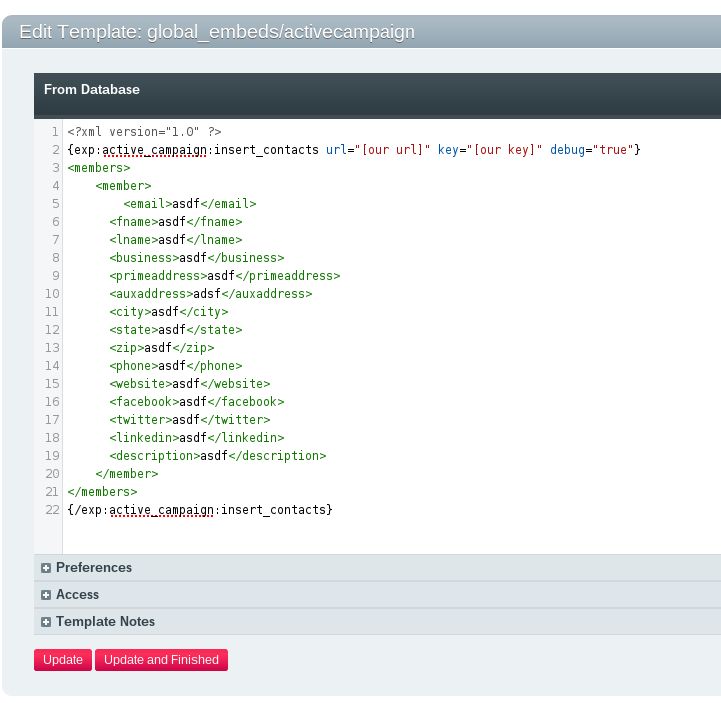
Task: Click the twitter element line
Action: click(x=190, y=420)
